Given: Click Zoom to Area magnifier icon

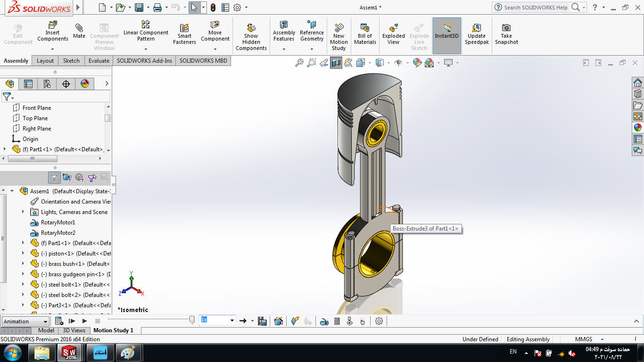Looking at the screenshot, I should (x=312, y=63).
